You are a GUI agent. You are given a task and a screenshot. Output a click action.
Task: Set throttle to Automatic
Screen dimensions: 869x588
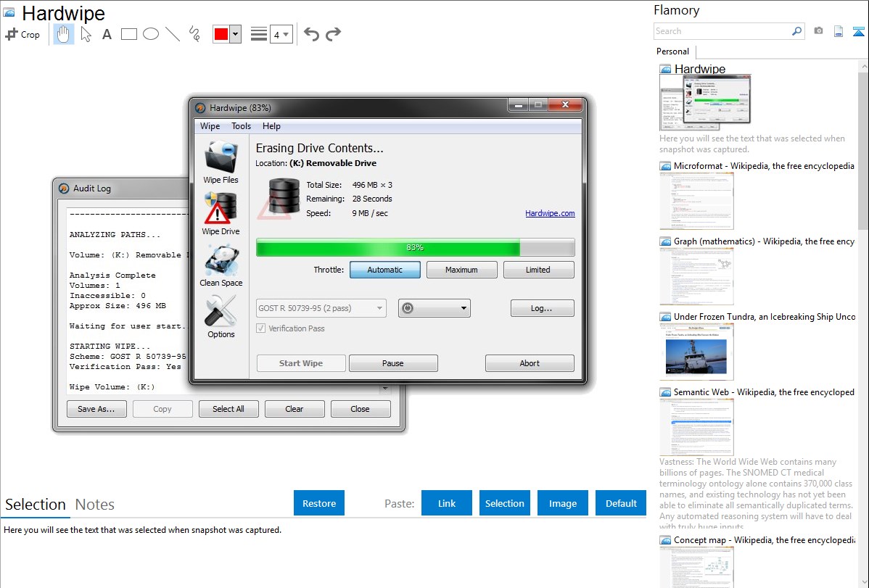pos(384,270)
